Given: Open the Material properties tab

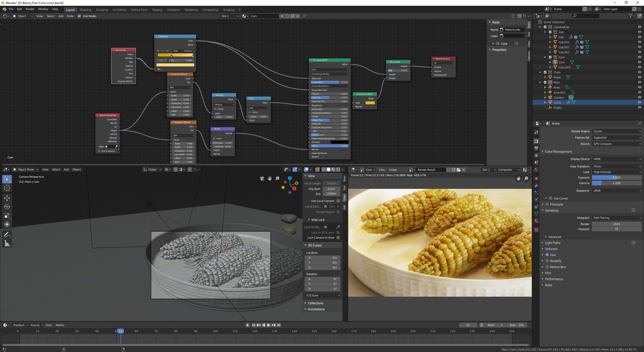Looking at the screenshot, I should (x=536, y=221).
